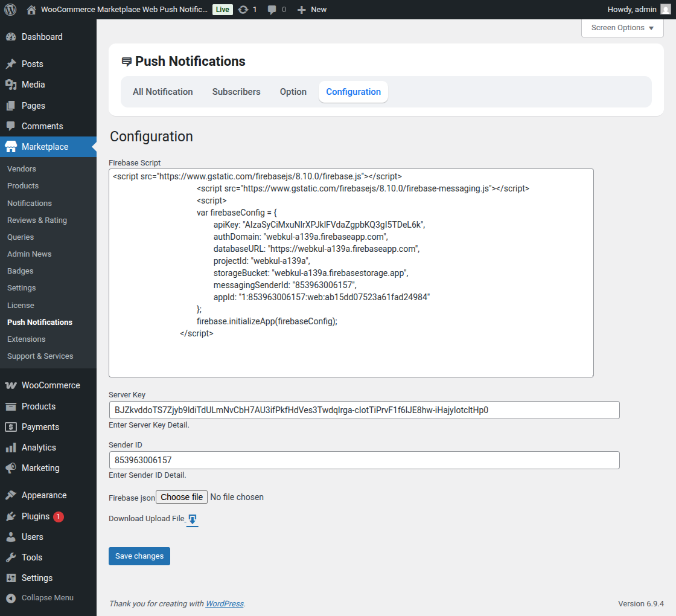Switch to the Subscribers tab
676x616 pixels.
237,92
